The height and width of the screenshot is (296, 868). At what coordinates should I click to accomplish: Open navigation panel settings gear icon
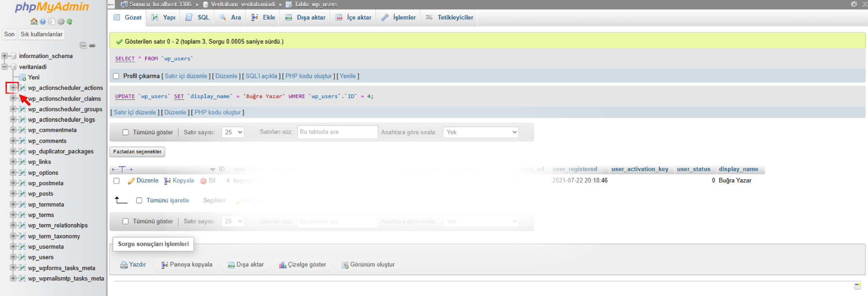(x=61, y=22)
